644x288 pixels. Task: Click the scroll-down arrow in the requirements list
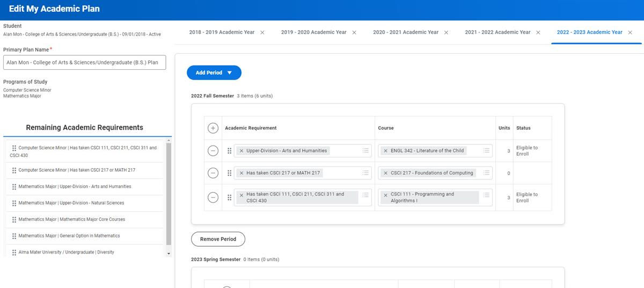click(169, 253)
